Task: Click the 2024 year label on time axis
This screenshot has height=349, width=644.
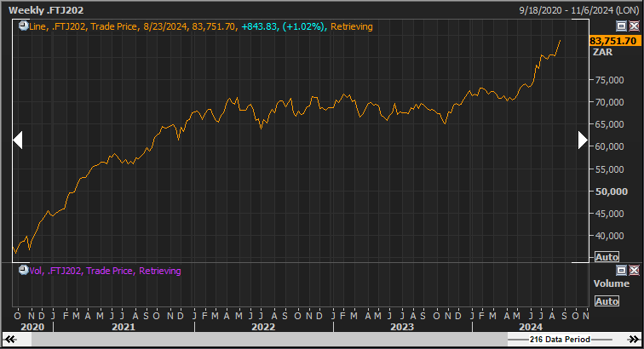Action: (x=531, y=327)
